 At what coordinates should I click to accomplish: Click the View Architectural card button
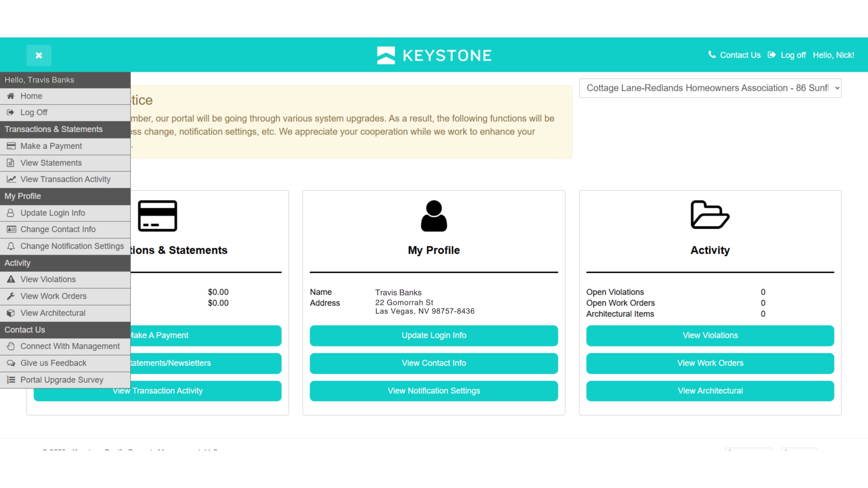pos(710,391)
